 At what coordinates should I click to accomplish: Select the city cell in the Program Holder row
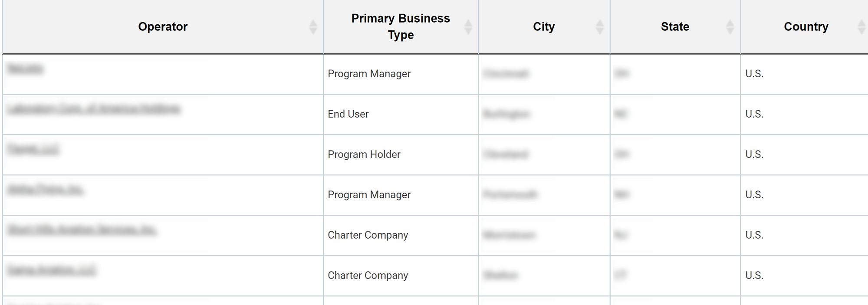click(x=506, y=154)
